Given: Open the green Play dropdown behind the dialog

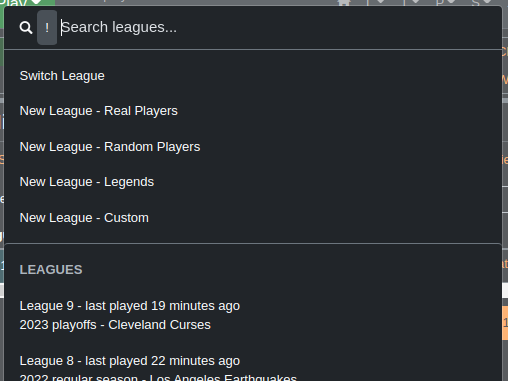Looking at the screenshot, I should point(27,3).
